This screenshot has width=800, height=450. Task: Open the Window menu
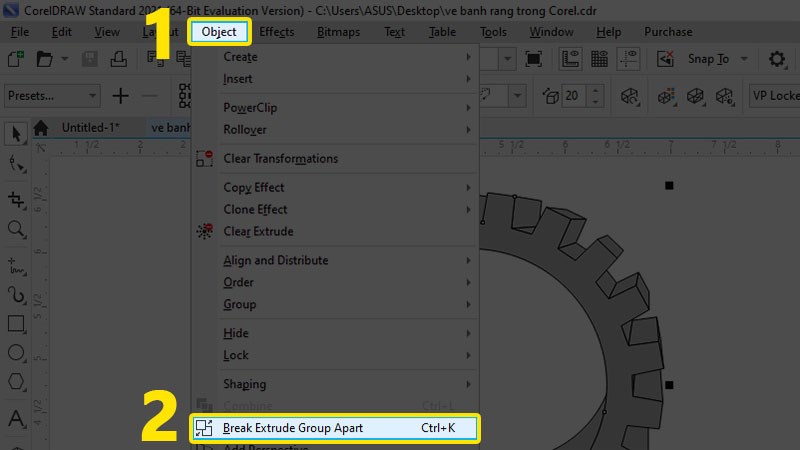point(552,32)
